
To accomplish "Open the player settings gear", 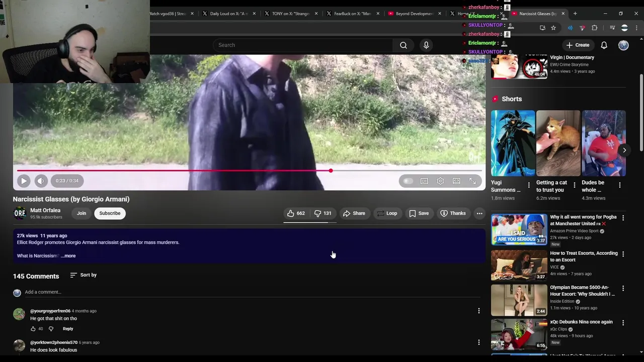I will (440, 181).
